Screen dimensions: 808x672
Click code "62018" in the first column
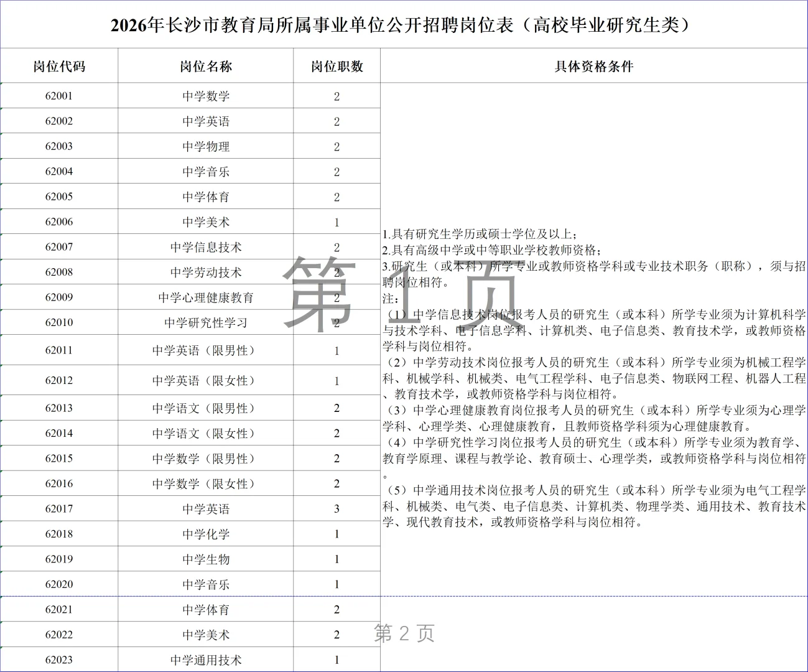pos(59,534)
